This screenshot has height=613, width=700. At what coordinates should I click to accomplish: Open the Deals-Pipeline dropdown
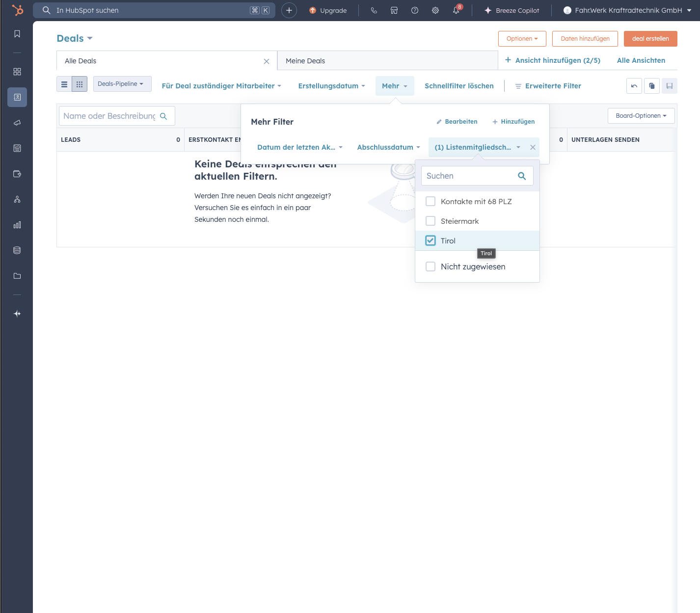click(122, 83)
